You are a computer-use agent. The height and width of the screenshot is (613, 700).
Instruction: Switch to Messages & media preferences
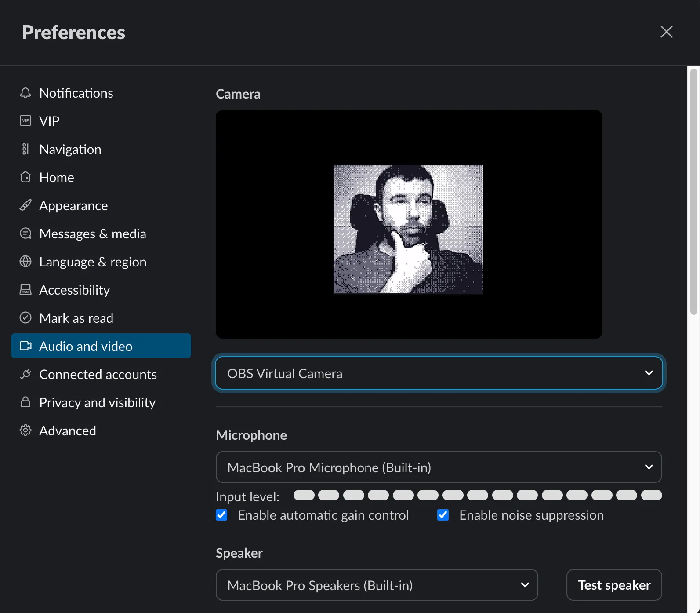click(93, 234)
